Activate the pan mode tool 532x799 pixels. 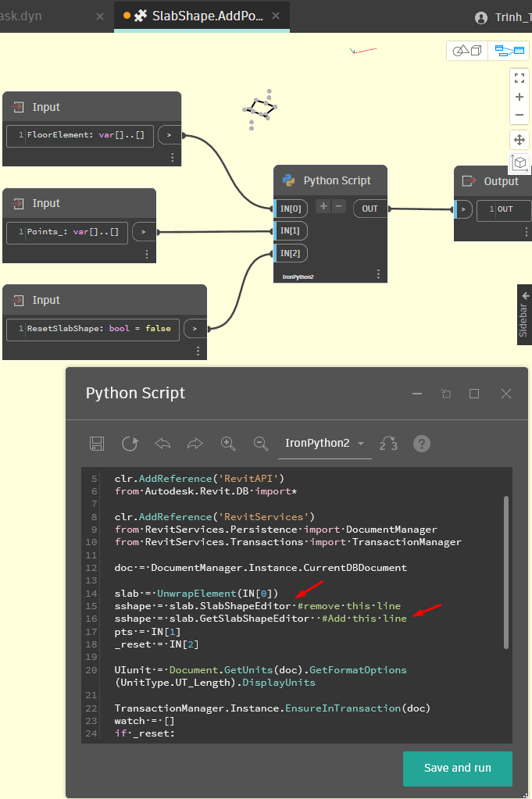pos(520,139)
